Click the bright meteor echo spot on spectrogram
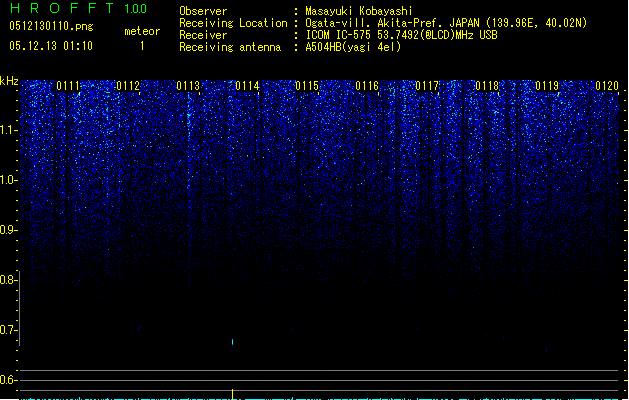The width and height of the screenshot is (629, 400). pos(232,342)
